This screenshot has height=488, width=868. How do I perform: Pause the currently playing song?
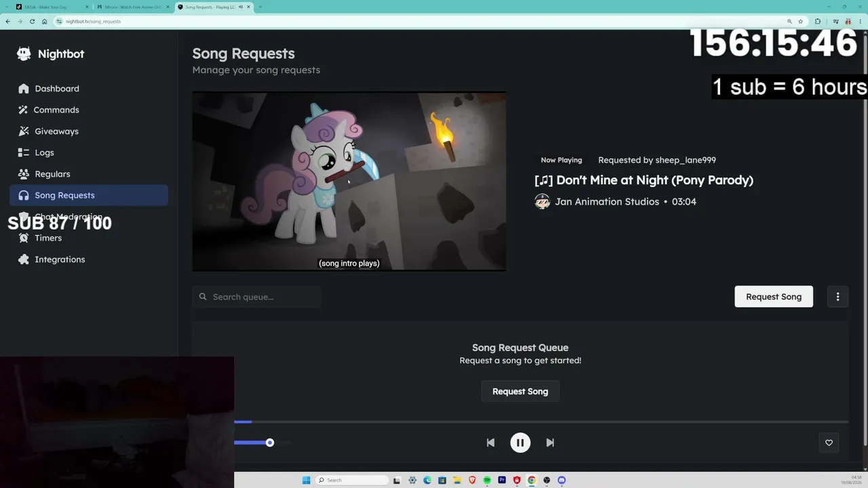click(x=520, y=443)
